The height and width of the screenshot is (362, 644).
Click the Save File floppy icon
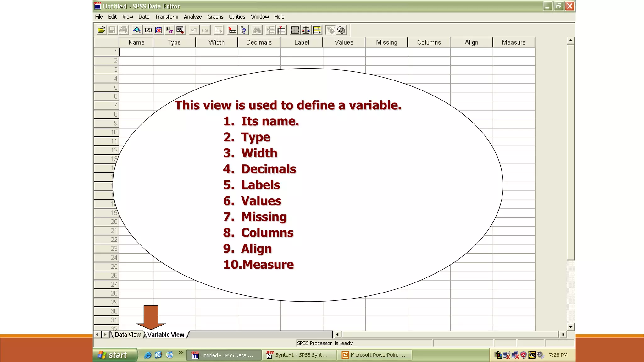click(112, 30)
